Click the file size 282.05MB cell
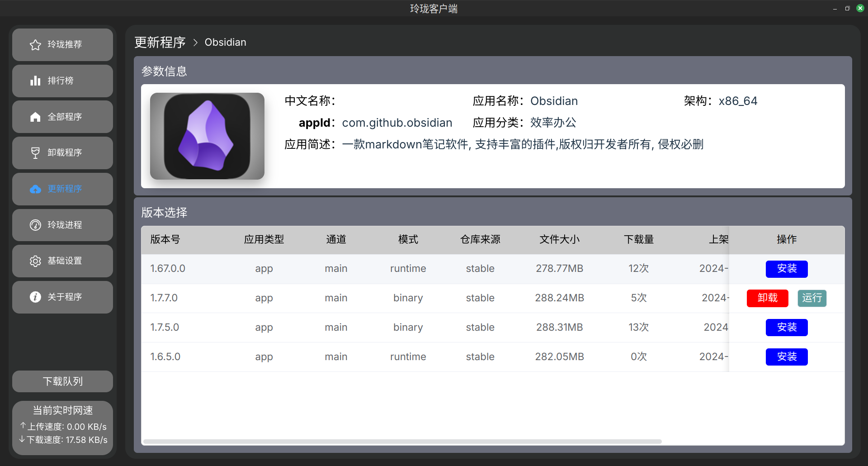Screen dimensions: 868x466 pos(560,357)
